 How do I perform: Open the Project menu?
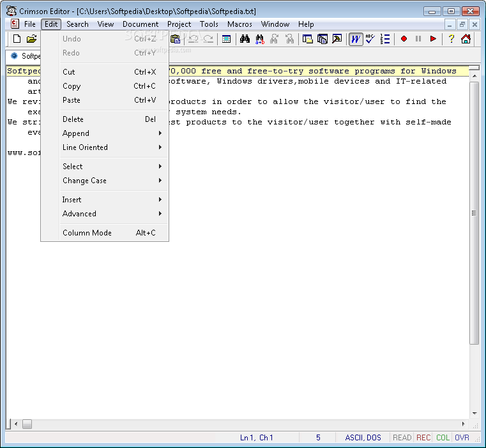pos(179,24)
